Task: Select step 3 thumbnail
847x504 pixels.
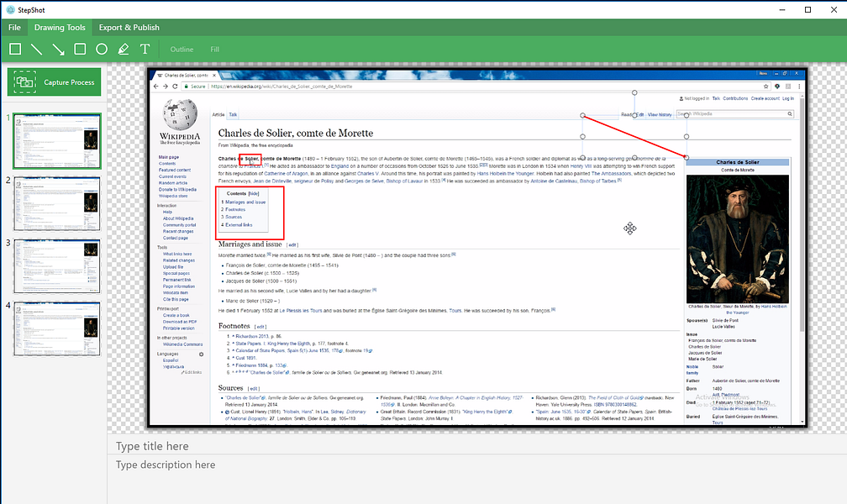Action: (x=57, y=266)
